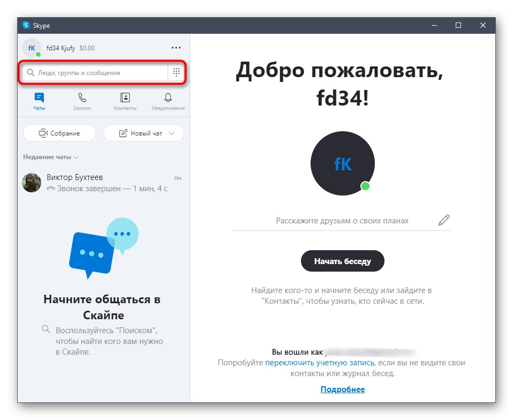Image resolution: width=513 pixels, height=420 pixels.
Task: Expand the Новый чат dropdown arrow
Action: pyautogui.click(x=171, y=133)
